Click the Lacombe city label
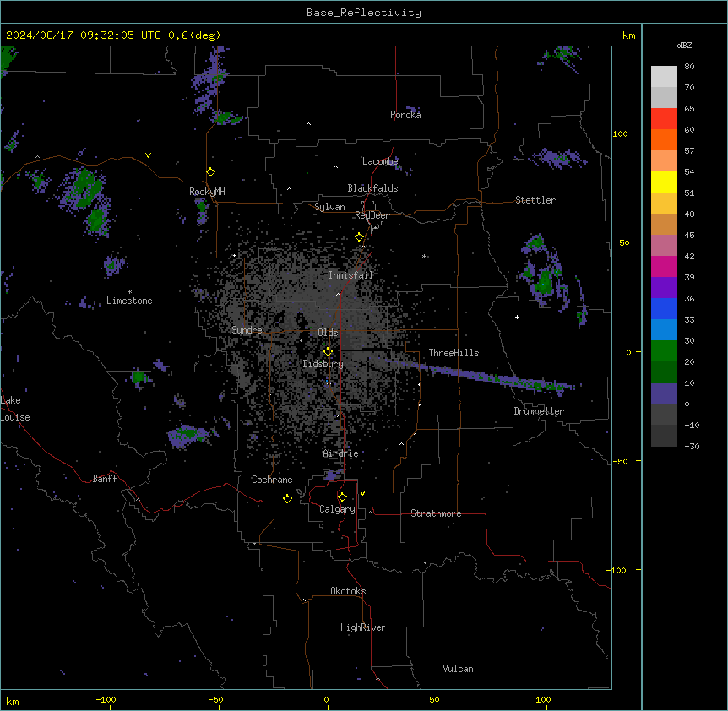728x711 pixels. click(380, 161)
